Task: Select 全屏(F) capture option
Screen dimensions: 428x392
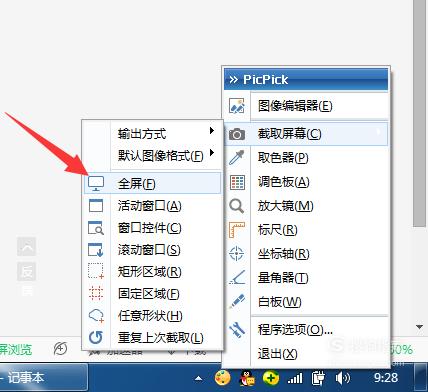Action: click(152, 183)
